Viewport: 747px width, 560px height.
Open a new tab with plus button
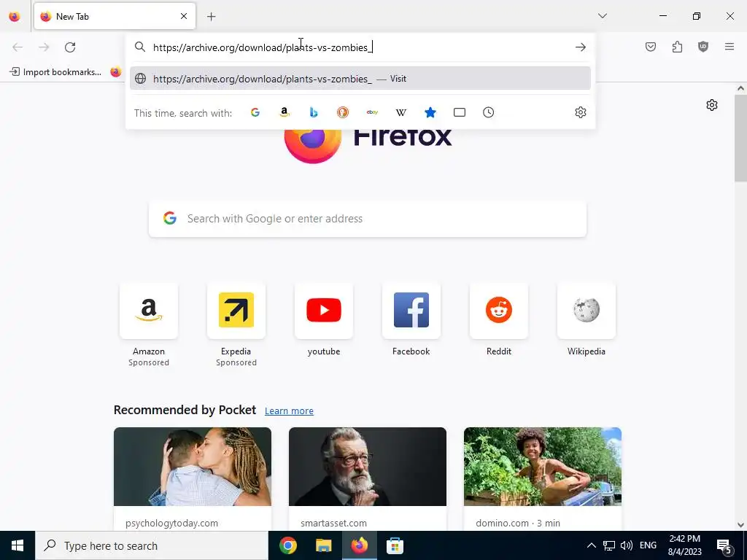[x=212, y=17]
